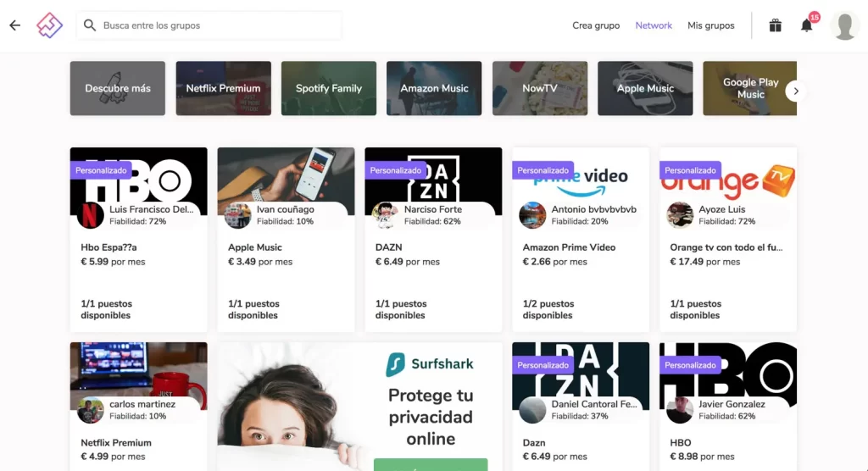868x471 pixels.
Task: Open 'Orange tv con todo el fu...' group
Action: click(x=726, y=247)
